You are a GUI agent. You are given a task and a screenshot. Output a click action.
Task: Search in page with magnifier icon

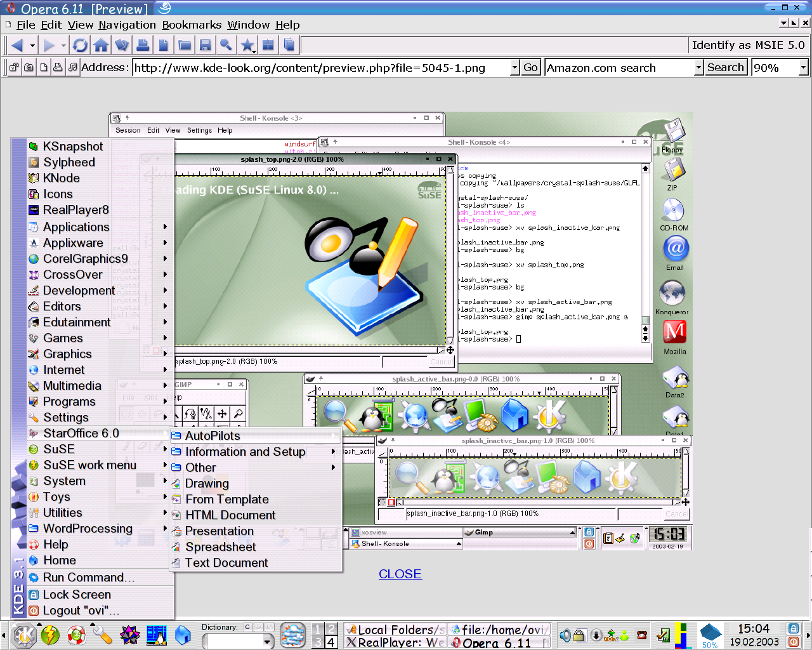click(226, 45)
